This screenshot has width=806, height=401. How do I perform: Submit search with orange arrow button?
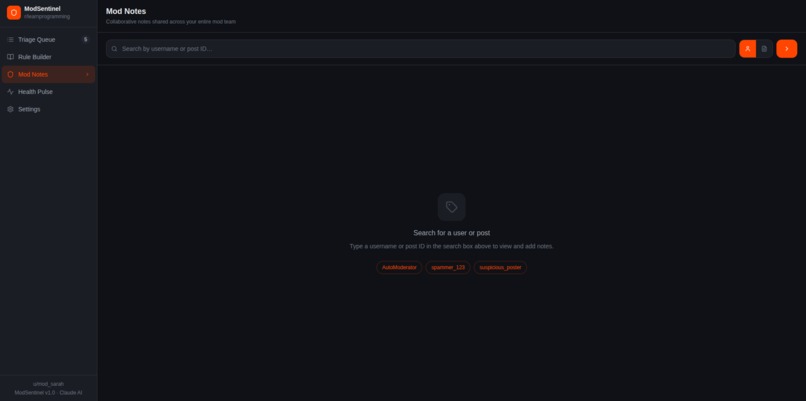(x=786, y=49)
